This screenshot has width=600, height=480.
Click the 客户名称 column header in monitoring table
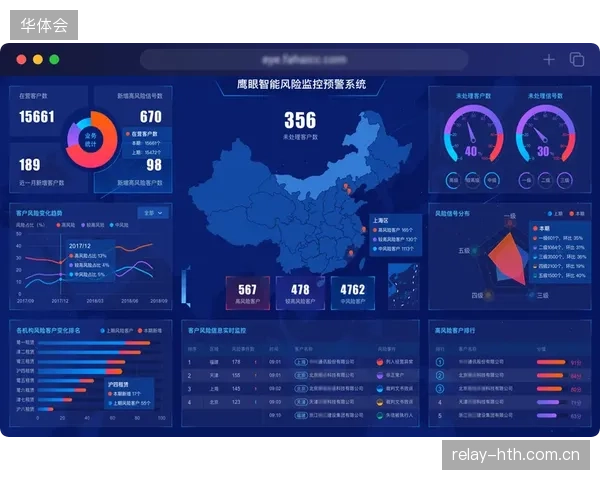point(303,349)
